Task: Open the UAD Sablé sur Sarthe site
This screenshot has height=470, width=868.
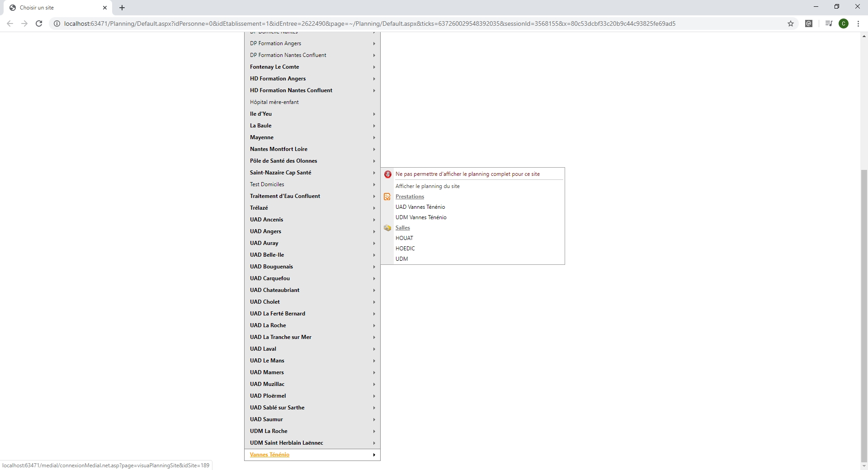Action: coord(277,408)
